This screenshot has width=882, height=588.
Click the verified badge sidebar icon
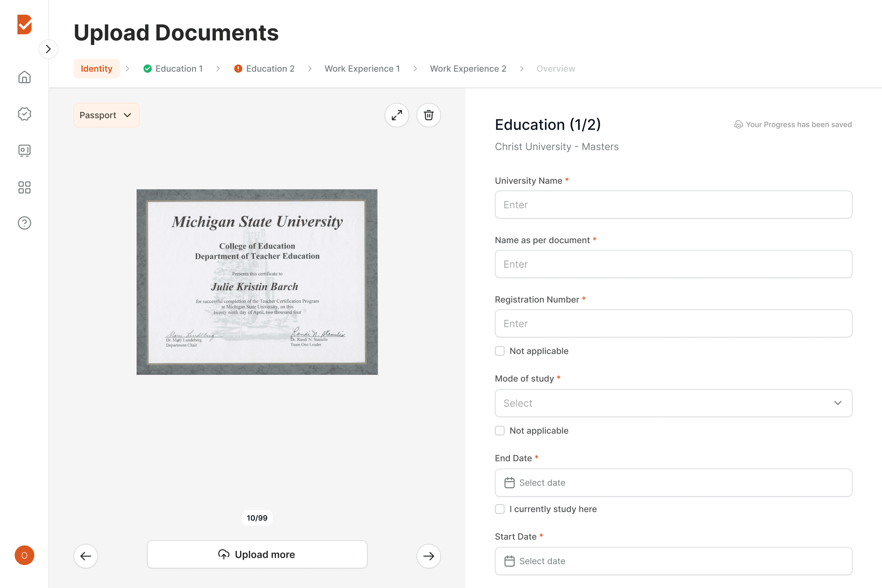coord(24,114)
